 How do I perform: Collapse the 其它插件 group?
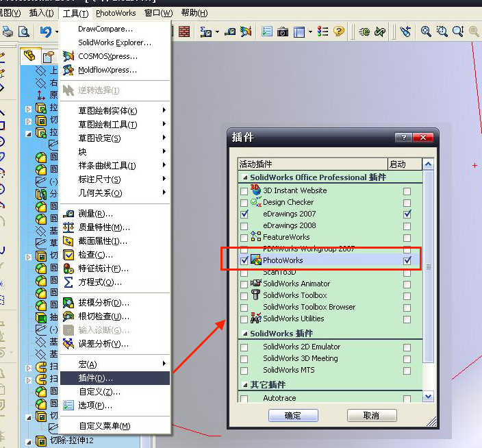pyautogui.click(x=245, y=385)
